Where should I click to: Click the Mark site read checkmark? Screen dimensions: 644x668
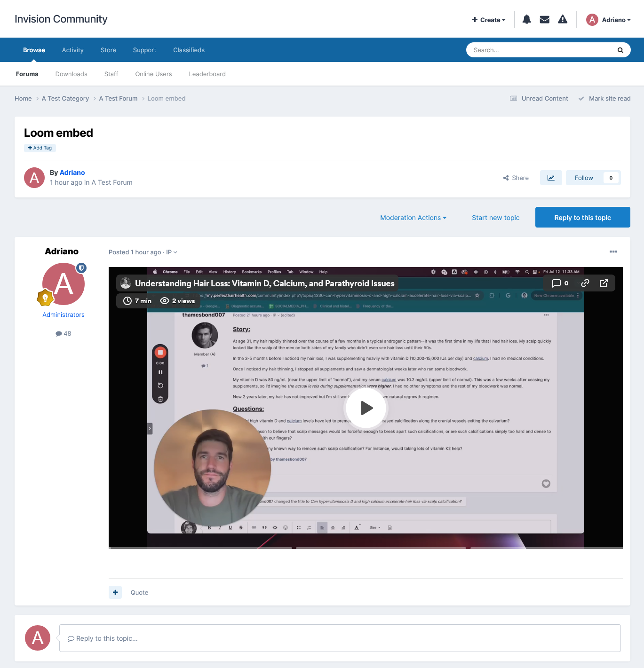coord(581,98)
